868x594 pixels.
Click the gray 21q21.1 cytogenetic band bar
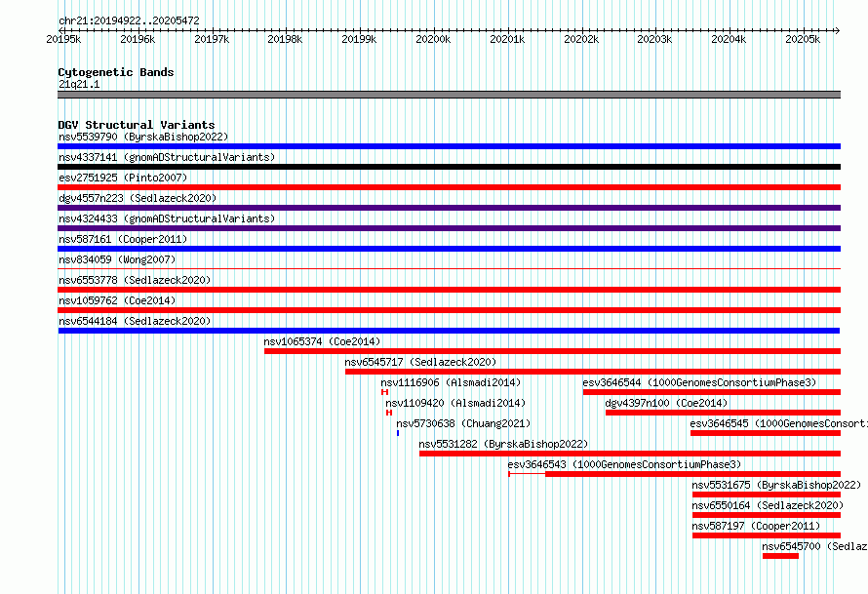coord(449,95)
